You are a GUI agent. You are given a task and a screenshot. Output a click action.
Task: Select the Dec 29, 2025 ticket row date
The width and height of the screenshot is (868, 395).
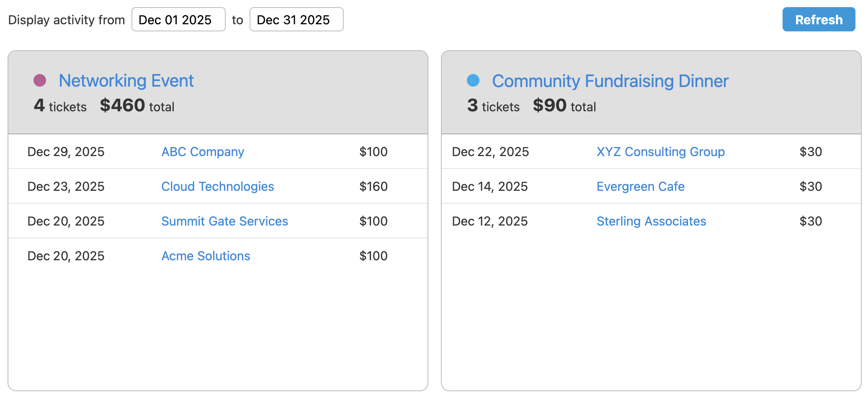pos(66,152)
